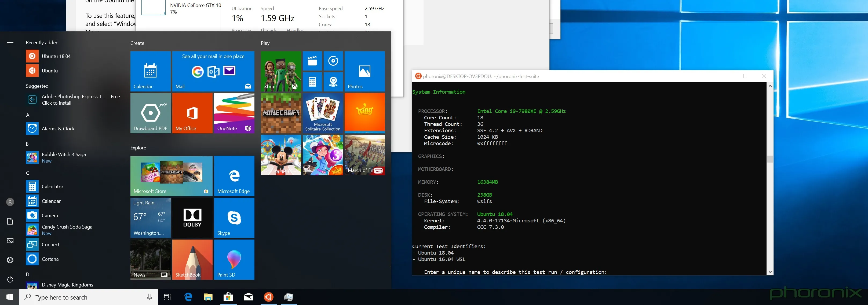Open Calendar in the app list
The image size is (868, 305).
coord(73,201)
